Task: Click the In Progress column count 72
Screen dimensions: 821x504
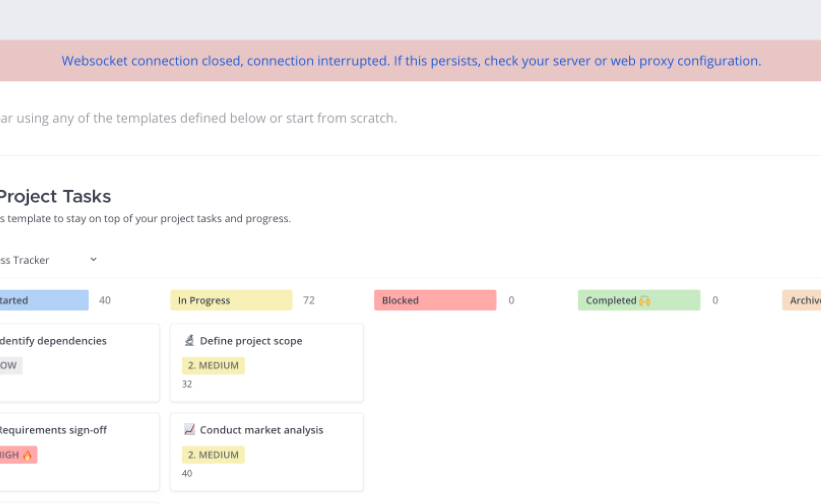Action: tap(308, 300)
